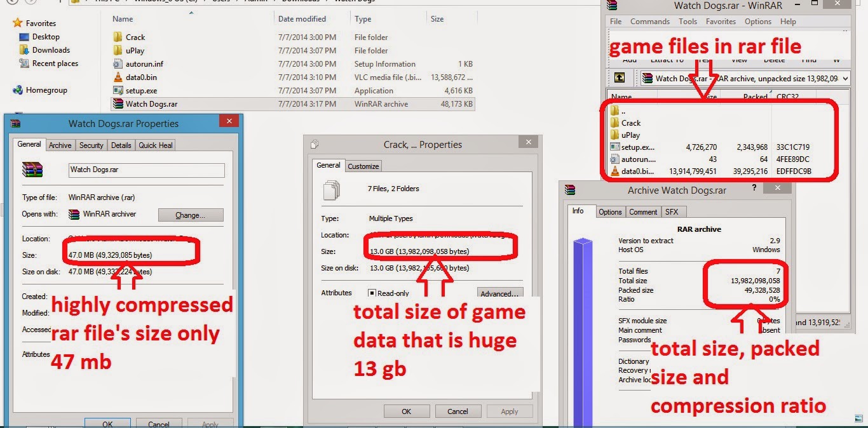This screenshot has height=428, width=868.
Task: Click size on disk '13.0 GB' value
Action: [419, 268]
